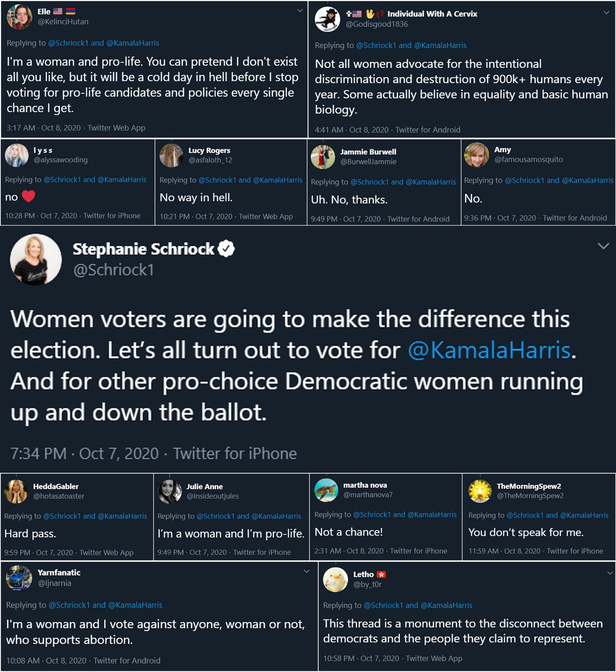Screen dimensions: 616x672
Task: Click Yarnfanatic's blue car avatar
Action: coord(19,577)
